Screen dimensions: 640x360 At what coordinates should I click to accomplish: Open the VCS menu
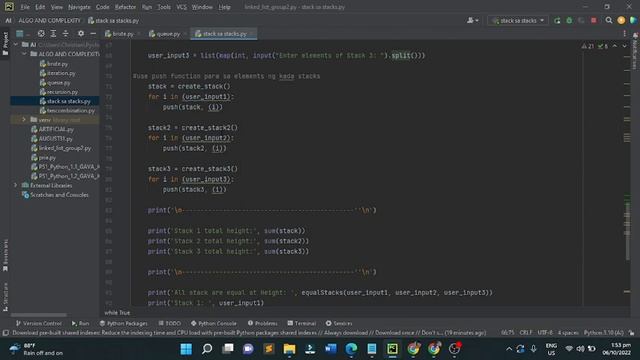click(x=181, y=7)
